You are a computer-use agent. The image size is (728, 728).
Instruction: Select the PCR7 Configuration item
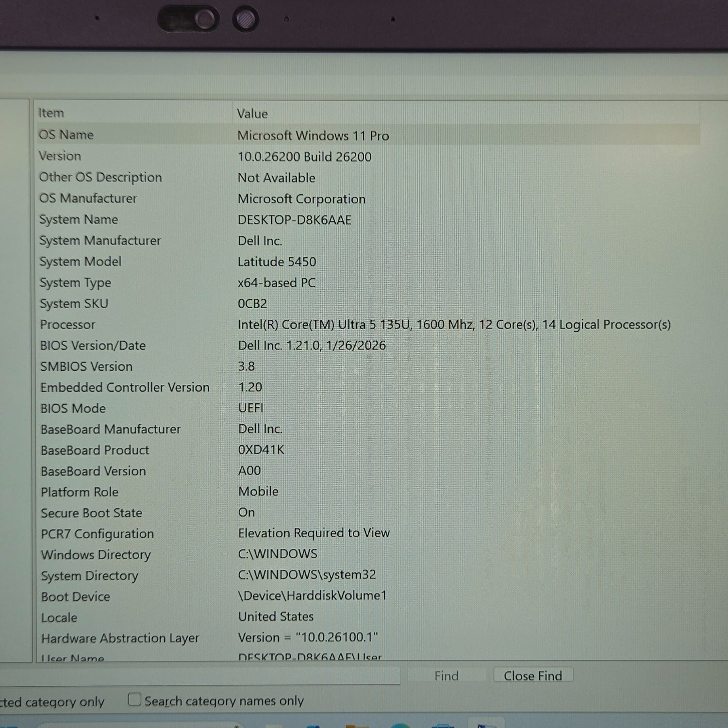(x=98, y=534)
